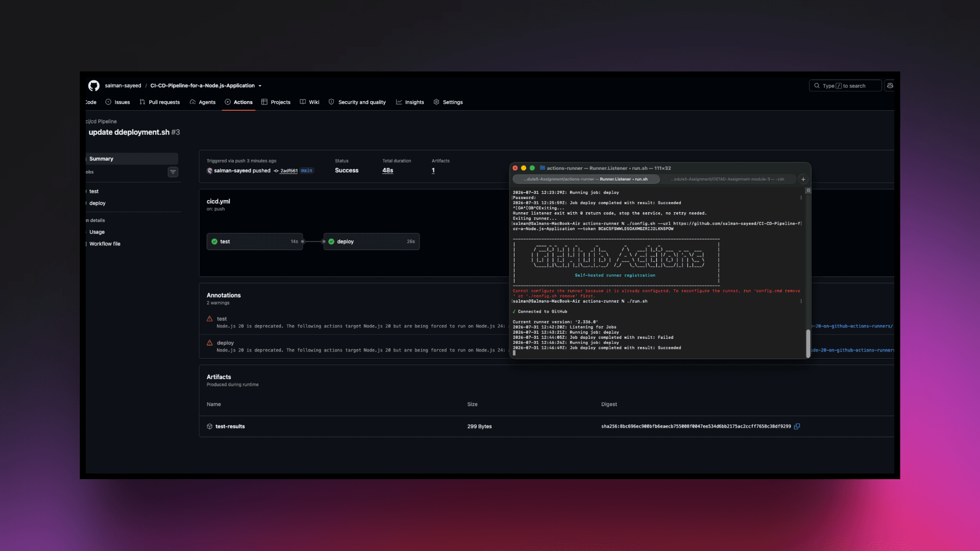Open the Copilot icon button

pos(890,86)
